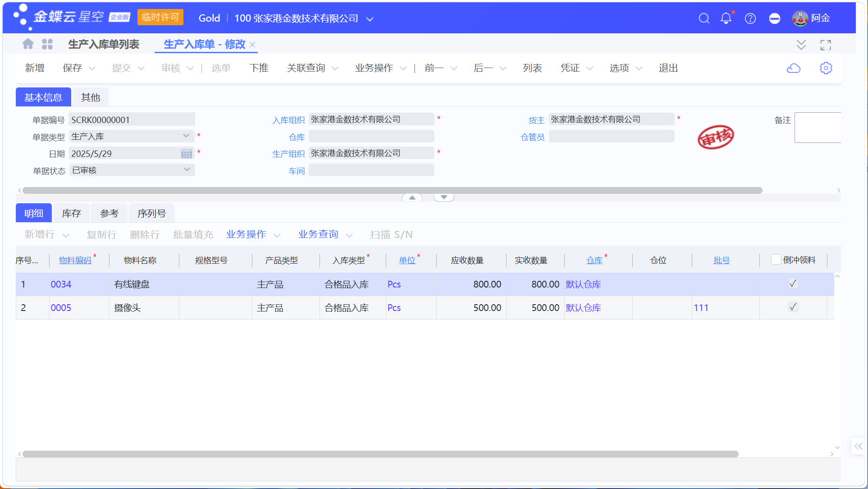Click the bottom grid horizontal scrollbar

[x=380, y=454]
